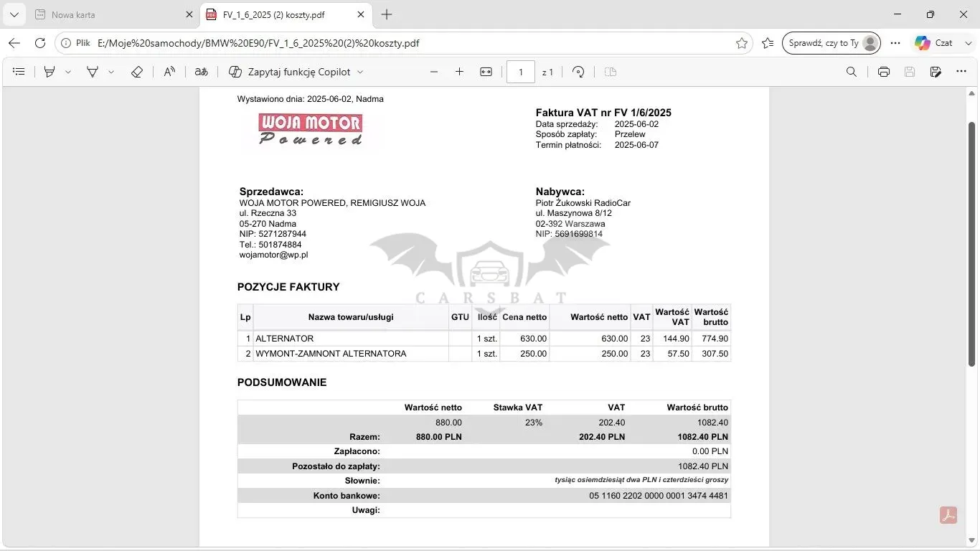Add page to favorites with star icon
The image size is (980, 551).
pyautogui.click(x=742, y=43)
